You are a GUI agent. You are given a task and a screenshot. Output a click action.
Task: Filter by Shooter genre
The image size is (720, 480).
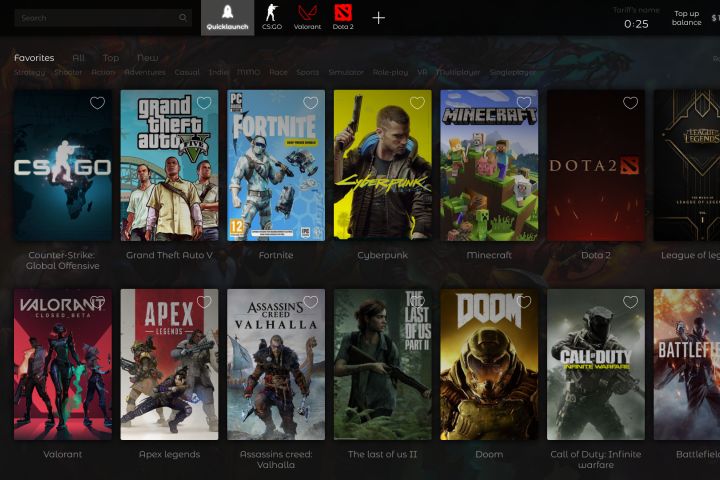(x=68, y=72)
